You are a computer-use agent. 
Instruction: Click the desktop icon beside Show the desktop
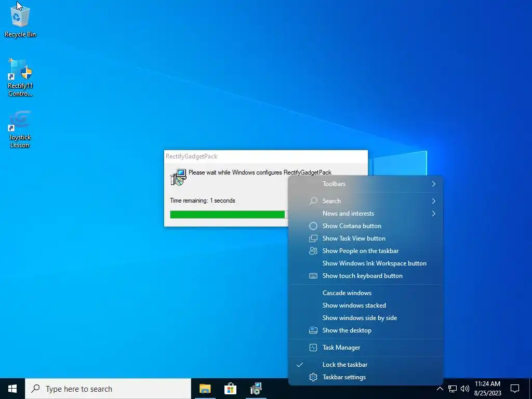coord(313,330)
